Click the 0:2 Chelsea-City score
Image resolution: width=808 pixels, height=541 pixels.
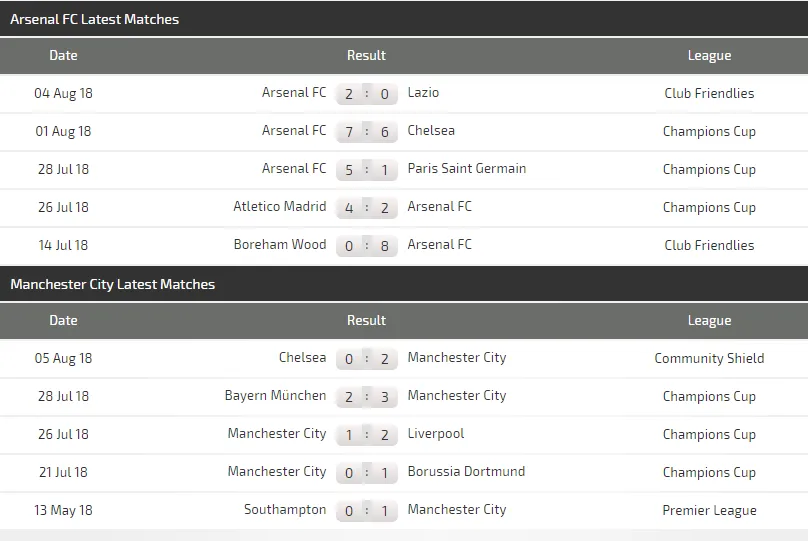[x=366, y=359]
